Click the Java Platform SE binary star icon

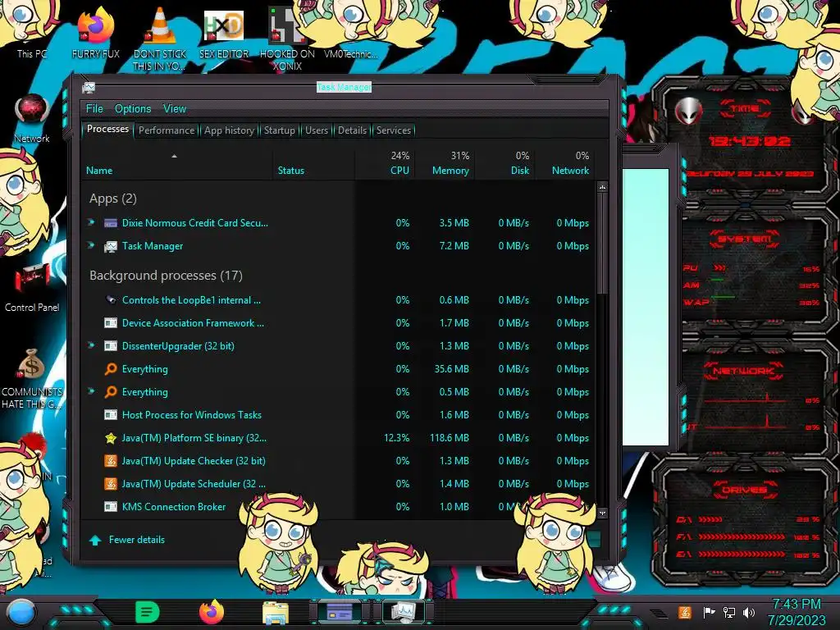[x=111, y=438]
